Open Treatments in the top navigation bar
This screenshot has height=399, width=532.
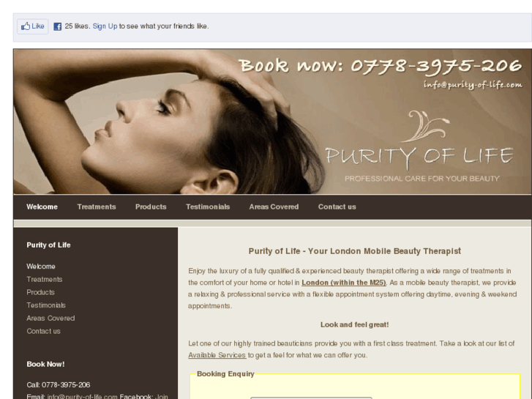[97, 206]
